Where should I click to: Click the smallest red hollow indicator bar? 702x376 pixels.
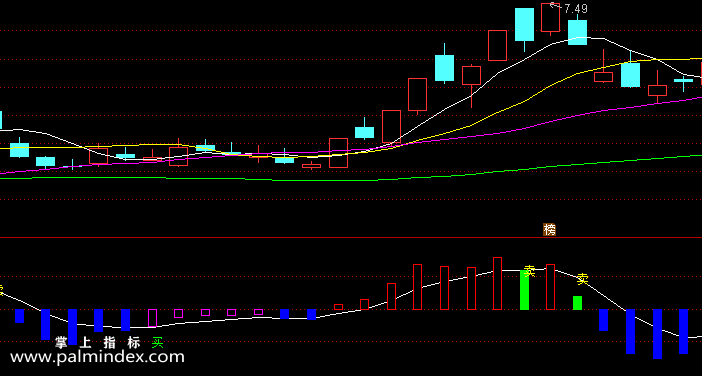[x=338, y=307]
